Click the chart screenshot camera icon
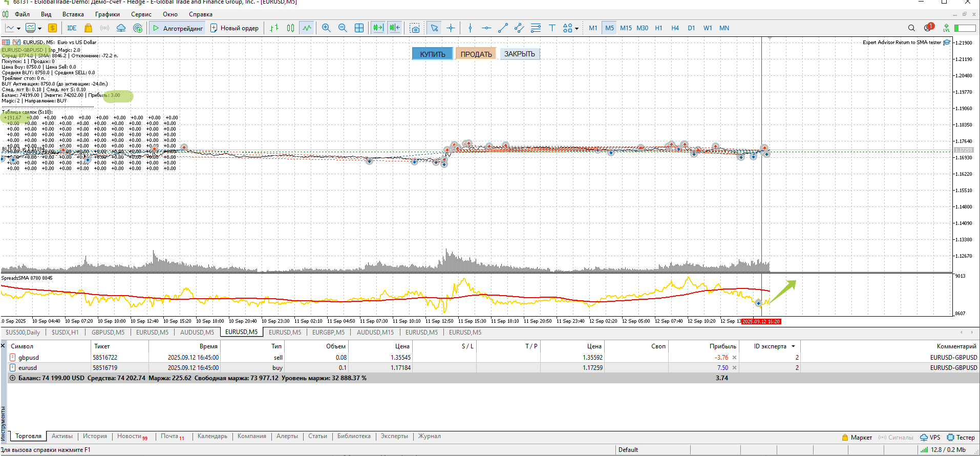Image resolution: width=980 pixels, height=456 pixels. 415,28
